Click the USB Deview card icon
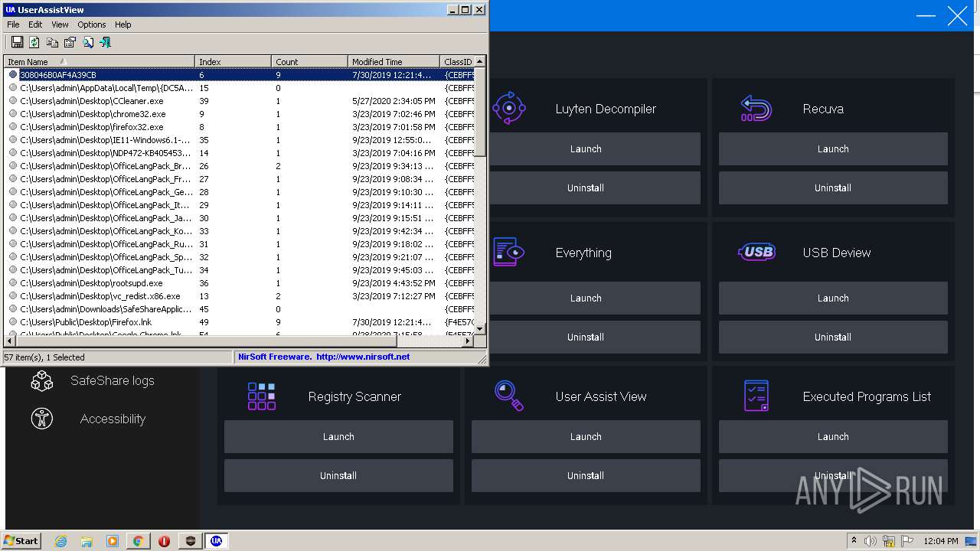The height and width of the screenshot is (551, 980). click(x=756, y=252)
